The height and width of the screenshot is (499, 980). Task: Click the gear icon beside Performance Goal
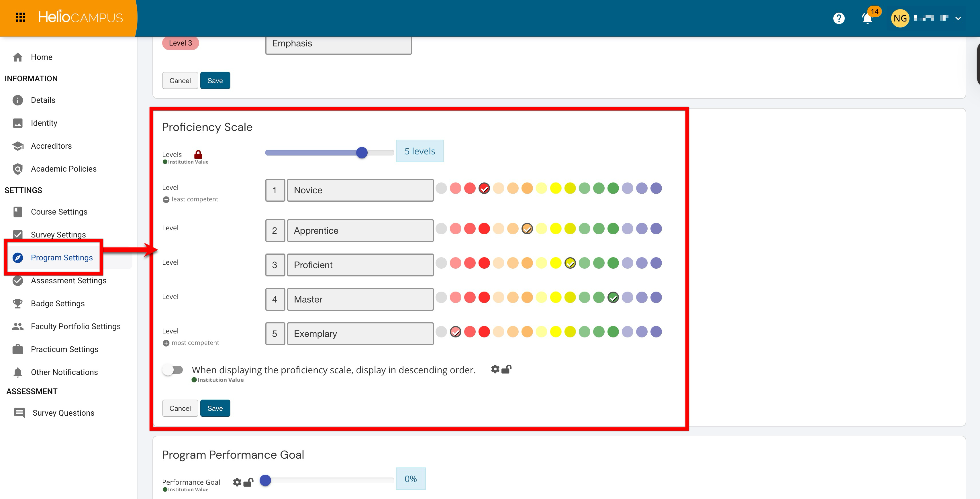tap(237, 482)
